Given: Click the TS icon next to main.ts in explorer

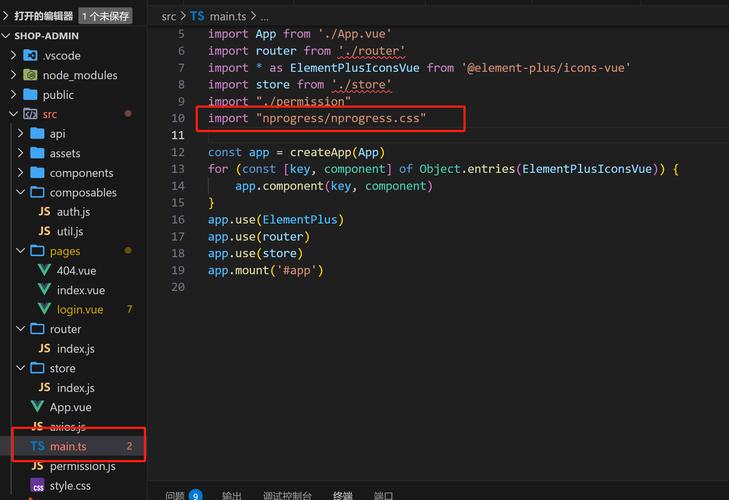Looking at the screenshot, I should (x=37, y=446).
